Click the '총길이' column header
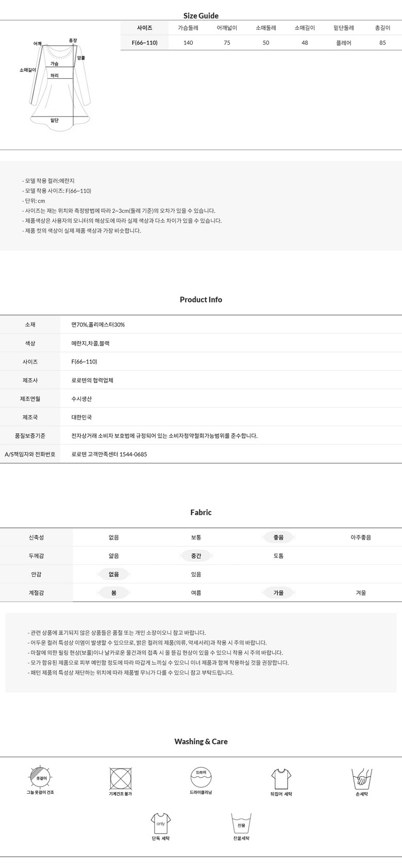402x868 pixels. click(x=382, y=28)
